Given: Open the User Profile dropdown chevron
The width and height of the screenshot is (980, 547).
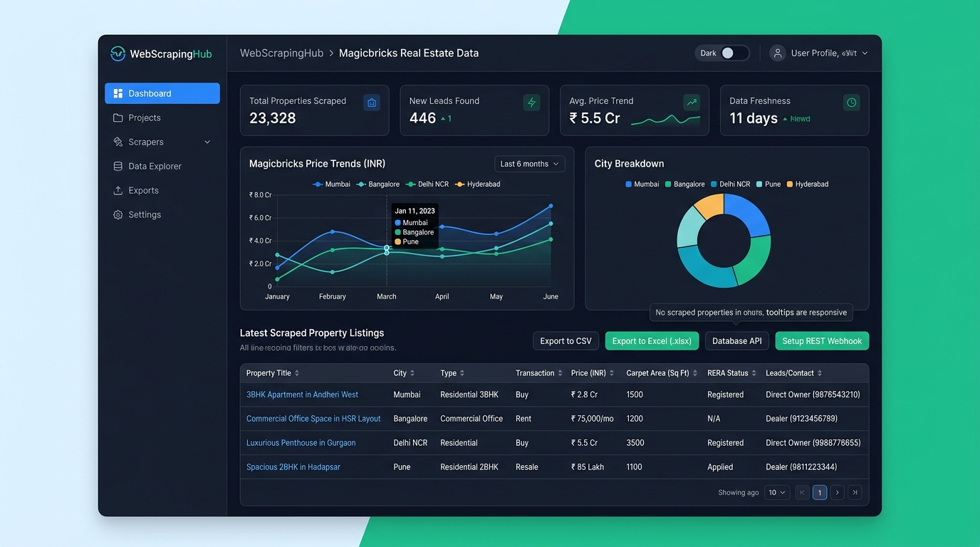Looking at the screenshot, I should [865, 53].
